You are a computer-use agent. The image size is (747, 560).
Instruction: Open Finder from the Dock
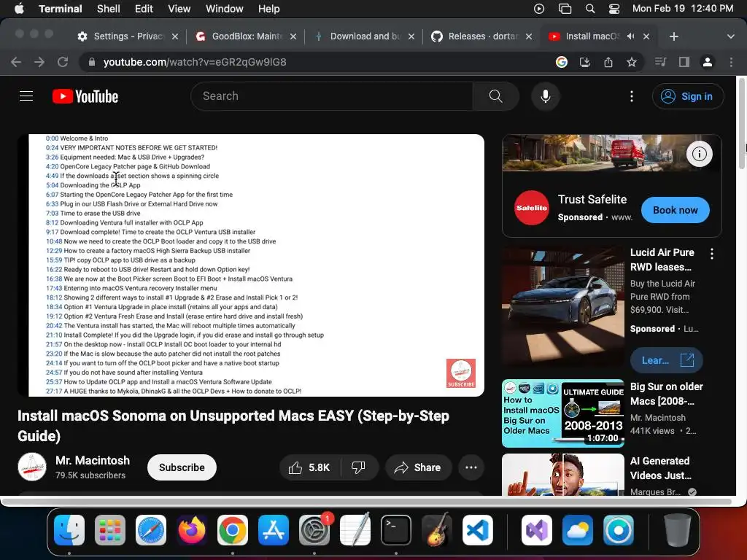69,530
